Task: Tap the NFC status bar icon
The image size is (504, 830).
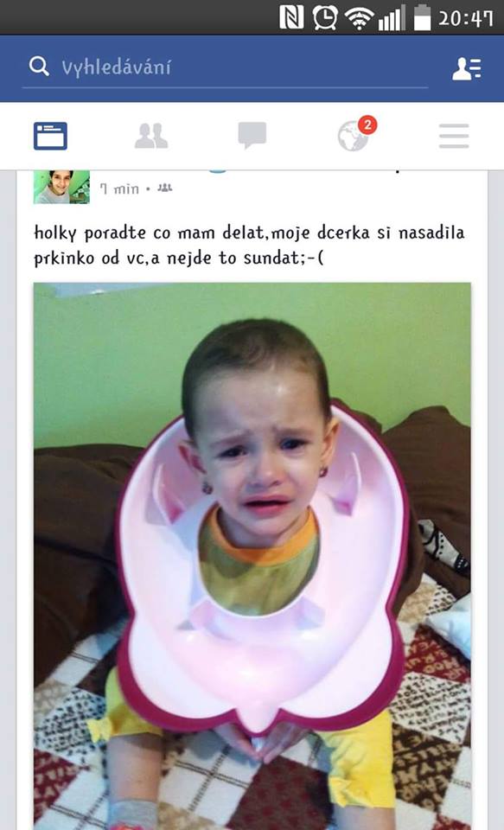Action: [x=291, y=17]
